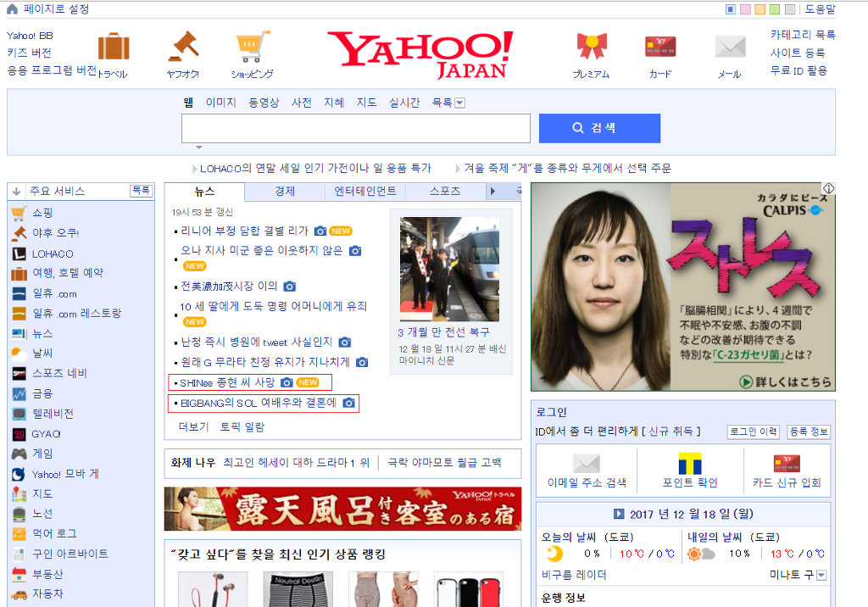Open the Yahoo card icon in header
Viewport: 868px width, 607px height.
660,47
